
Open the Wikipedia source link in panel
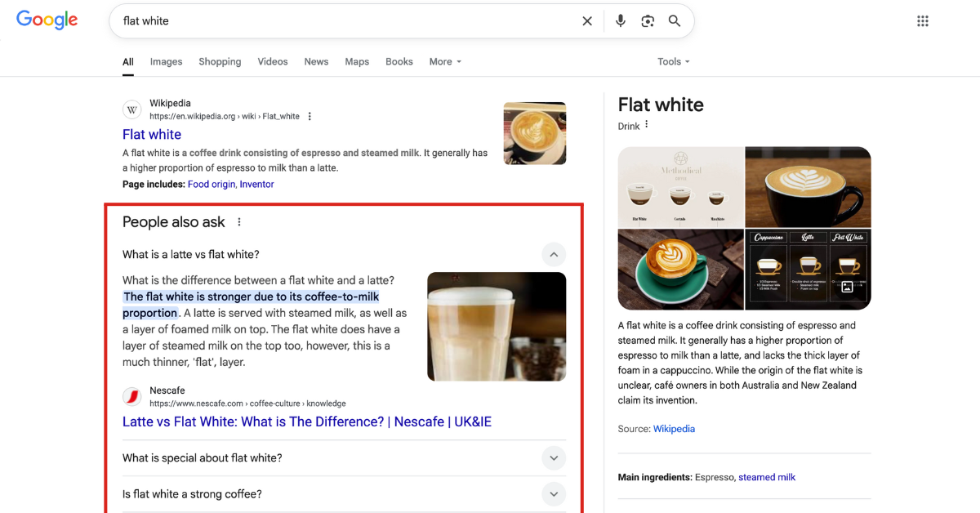(674, 429)
